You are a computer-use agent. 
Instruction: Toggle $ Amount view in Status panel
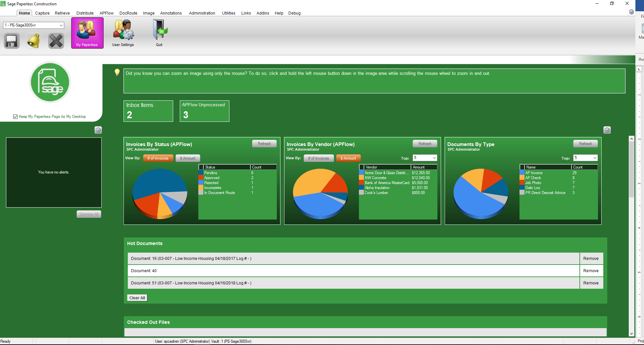click(x=188, y=158)
